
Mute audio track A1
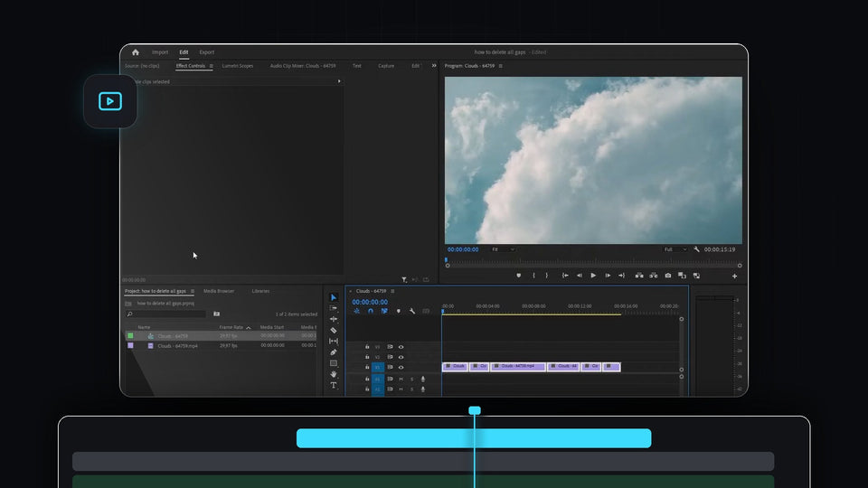pos(401,379)
